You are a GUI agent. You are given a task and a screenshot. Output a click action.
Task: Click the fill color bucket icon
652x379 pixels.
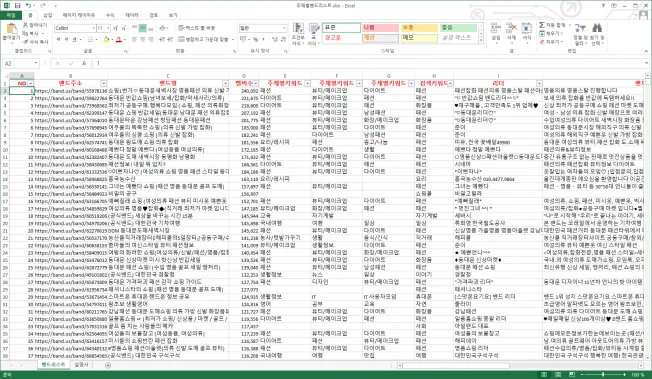[x=106, y=40]
